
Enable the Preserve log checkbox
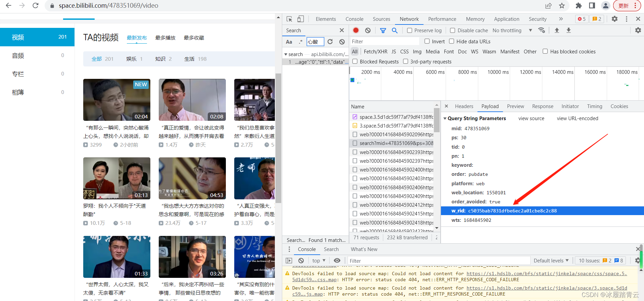409,30
